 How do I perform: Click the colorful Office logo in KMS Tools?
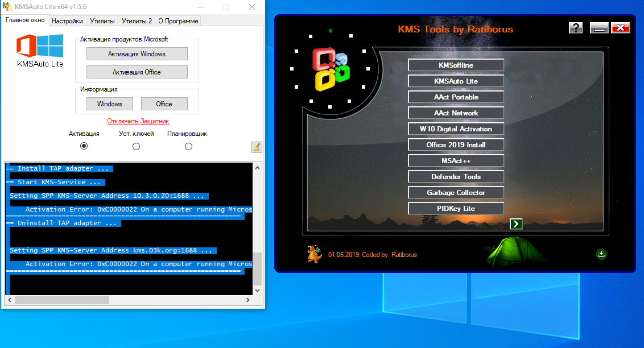click(x=331, y=69)
